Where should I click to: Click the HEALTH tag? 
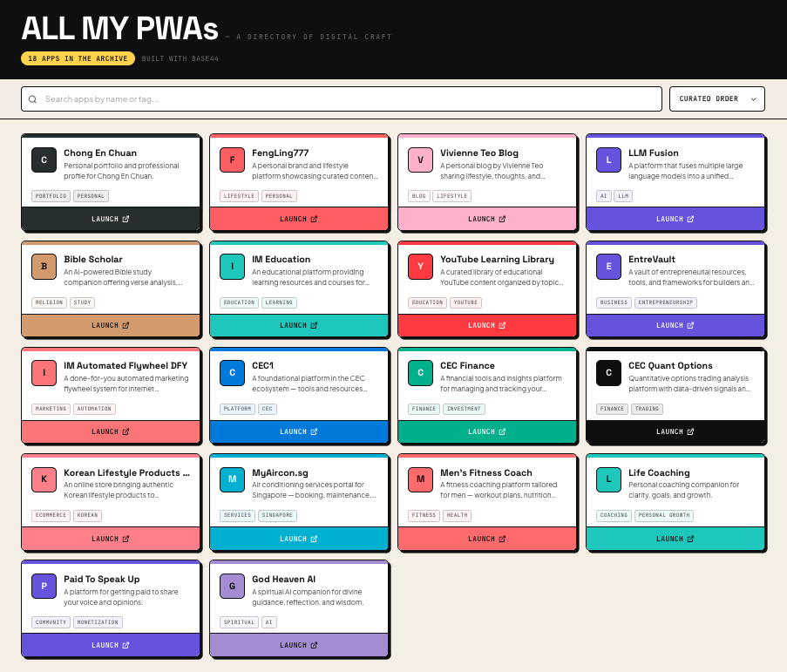(458, 515)
